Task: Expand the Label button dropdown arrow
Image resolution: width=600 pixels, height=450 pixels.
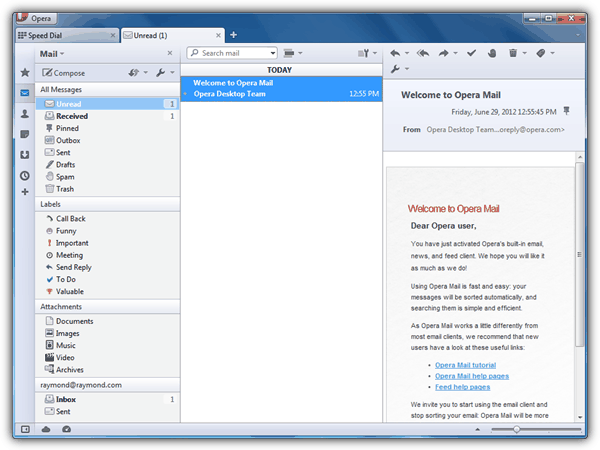Action: point(553,53)
